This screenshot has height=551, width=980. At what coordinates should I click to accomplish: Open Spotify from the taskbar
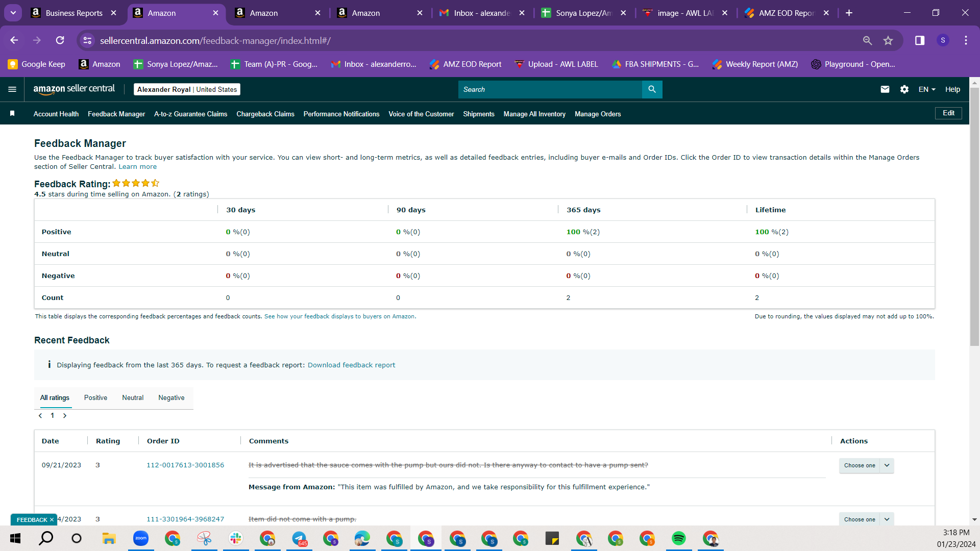pos(678,538)
